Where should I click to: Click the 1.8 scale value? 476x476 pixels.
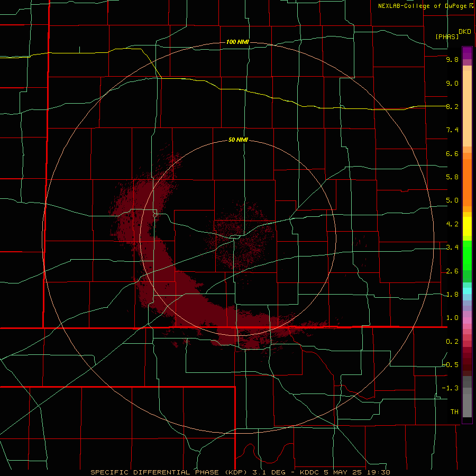(452, 295)
